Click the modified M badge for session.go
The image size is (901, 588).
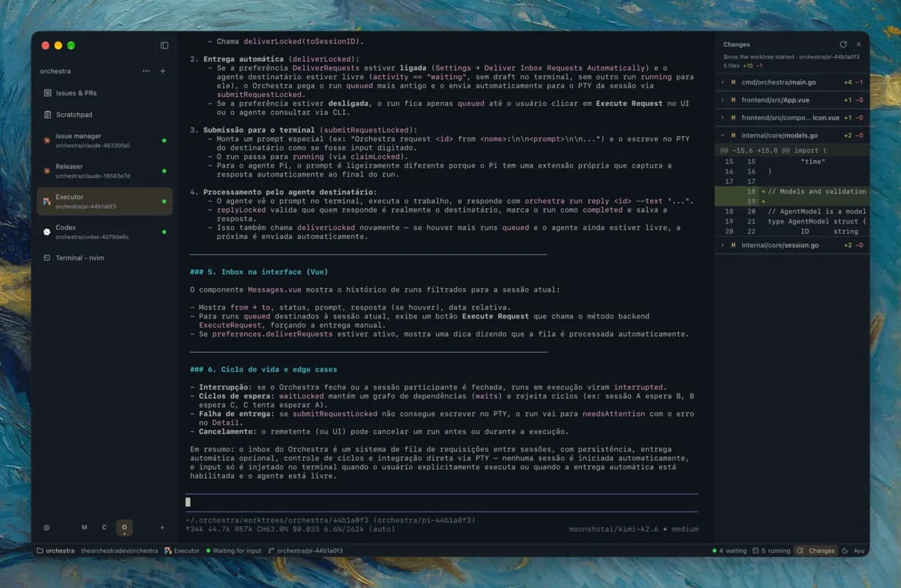[733, 245]
